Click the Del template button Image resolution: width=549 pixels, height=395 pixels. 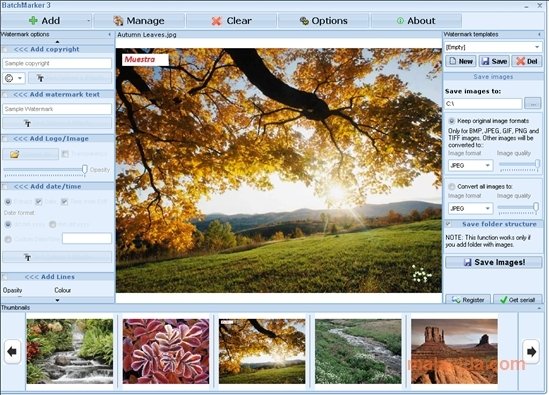coord(527,61)
